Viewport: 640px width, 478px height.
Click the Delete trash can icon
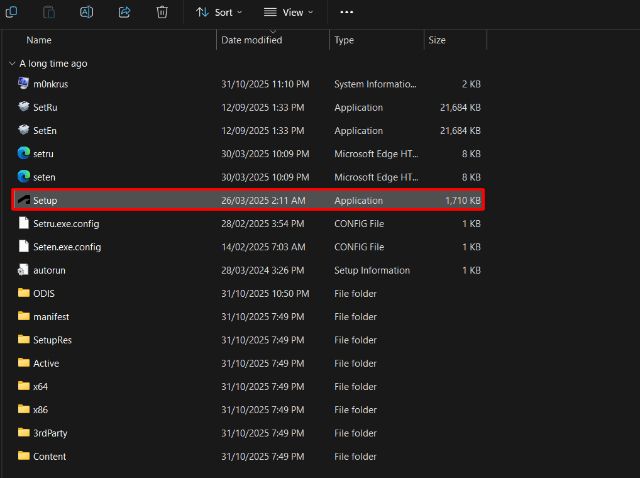tap(162, 12)
